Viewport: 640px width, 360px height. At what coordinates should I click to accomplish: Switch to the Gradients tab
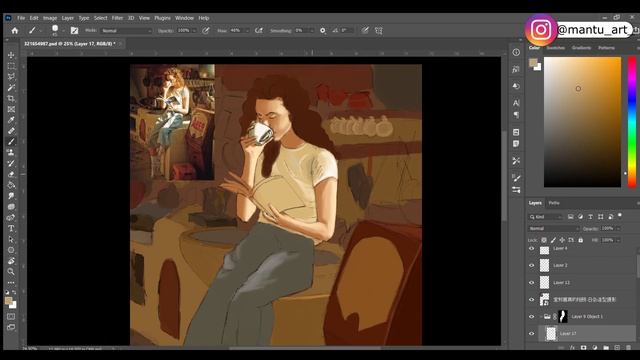pos(581,48)
